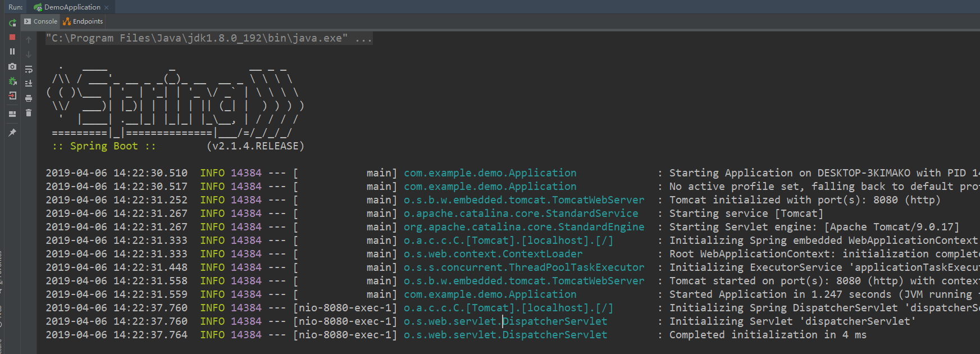The width and height of the screenshot is (980, 354).
Task: Click 'Completed initialization in 4 ms' message
Action: [768, 335]
